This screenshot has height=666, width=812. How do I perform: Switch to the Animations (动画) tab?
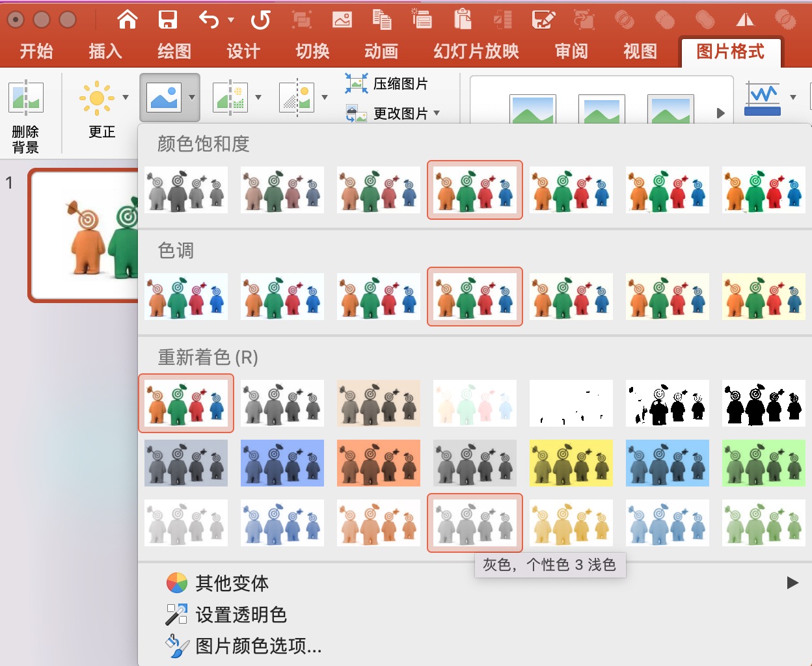381,51
